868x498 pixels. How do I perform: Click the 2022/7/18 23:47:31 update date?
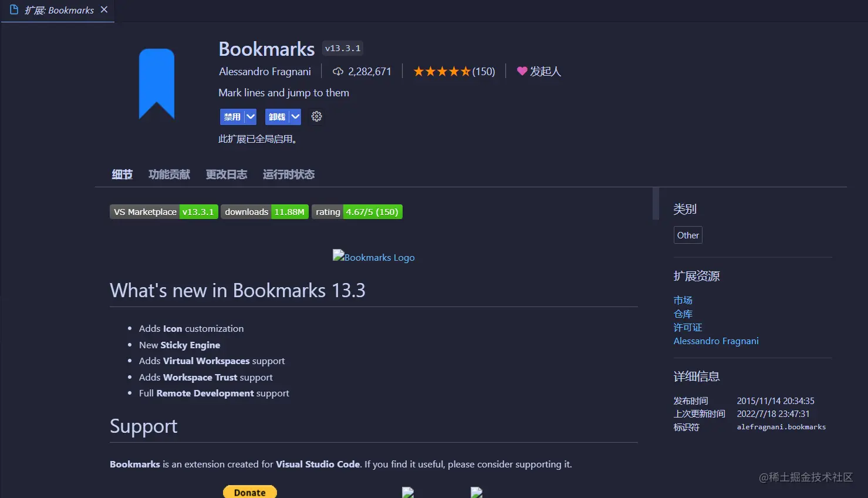(x=773, y=414)
